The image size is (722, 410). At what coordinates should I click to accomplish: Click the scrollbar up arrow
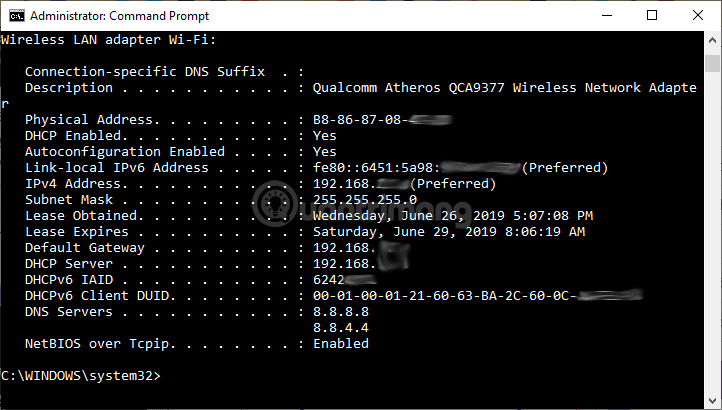(x=712, y=40)
